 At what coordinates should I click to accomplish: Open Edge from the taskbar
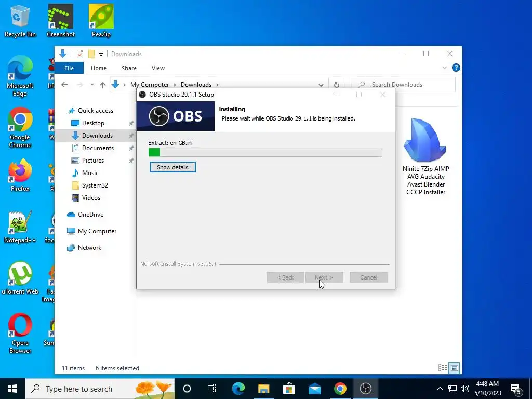[238, 389]
